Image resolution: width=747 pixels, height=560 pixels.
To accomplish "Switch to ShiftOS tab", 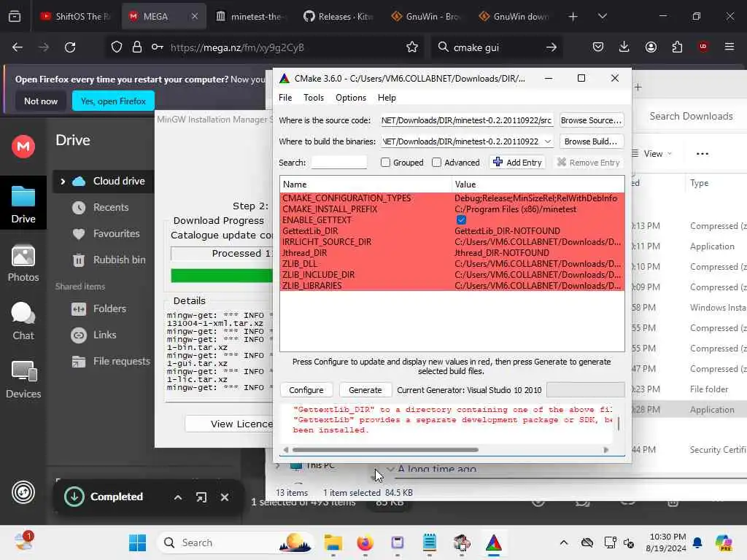I will click(x=75, y=17).
